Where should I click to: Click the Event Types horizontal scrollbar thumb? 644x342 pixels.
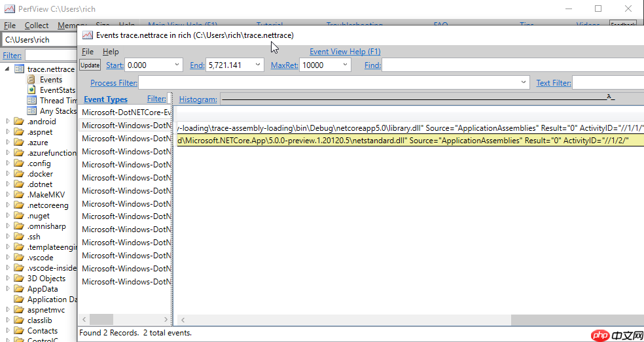pyautogui.click(x=101, y=319)
